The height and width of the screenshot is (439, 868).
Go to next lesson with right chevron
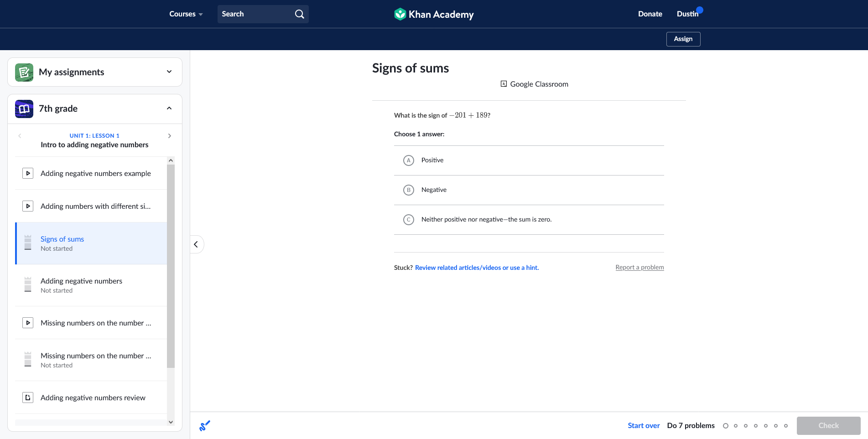(170, 136)
